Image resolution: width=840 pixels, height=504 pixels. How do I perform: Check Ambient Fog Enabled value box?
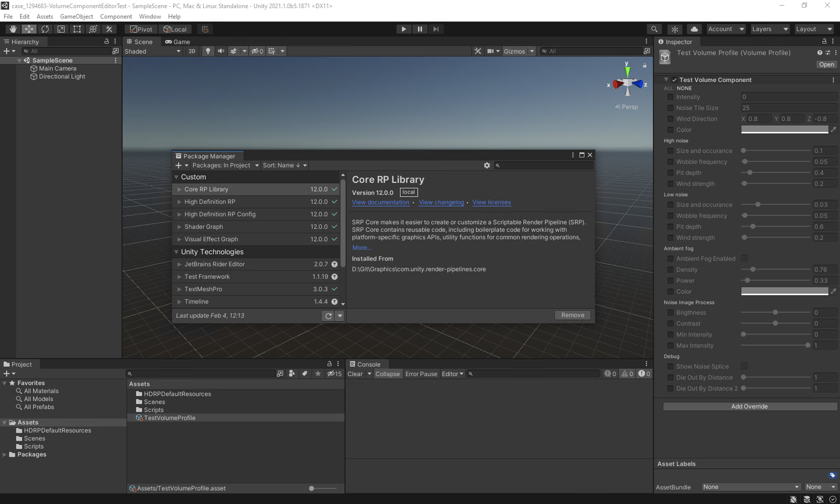tap(744, 258)
